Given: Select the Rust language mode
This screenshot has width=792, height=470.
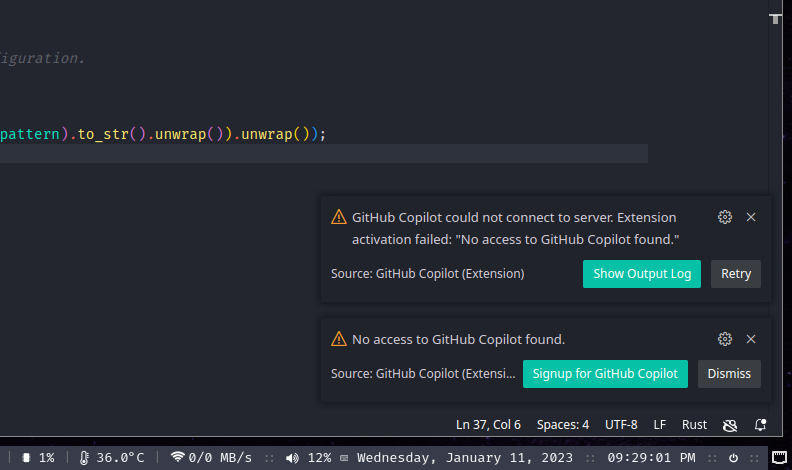Looking at the screenshot, I should 694,425.
